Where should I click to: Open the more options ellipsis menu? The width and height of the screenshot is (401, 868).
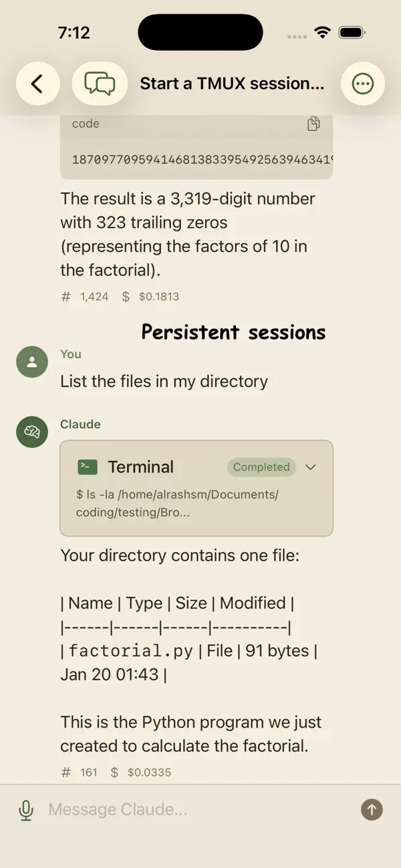(363, 84)
